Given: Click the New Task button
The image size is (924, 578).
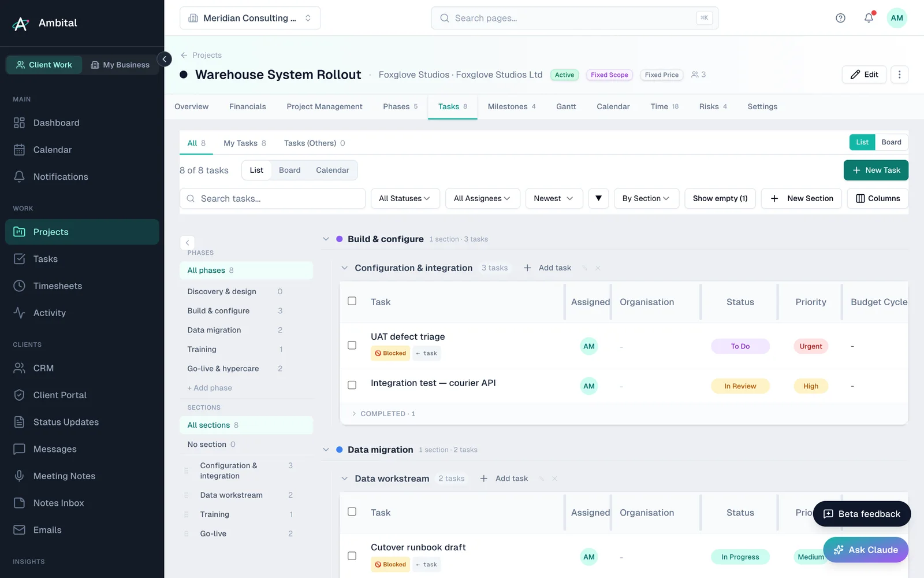Looking at the screenshot, I should [875, 170].
